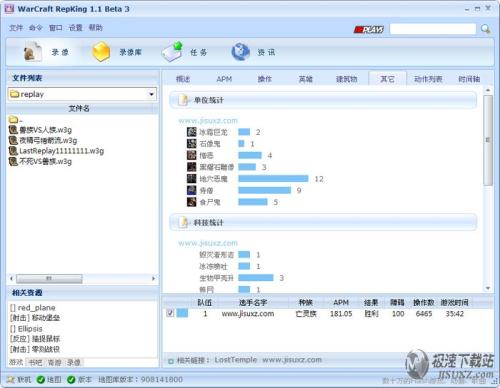Screen dimensions: 500x388
Task: Click the 亡灵族 race cell
Action: pos(306,314)
